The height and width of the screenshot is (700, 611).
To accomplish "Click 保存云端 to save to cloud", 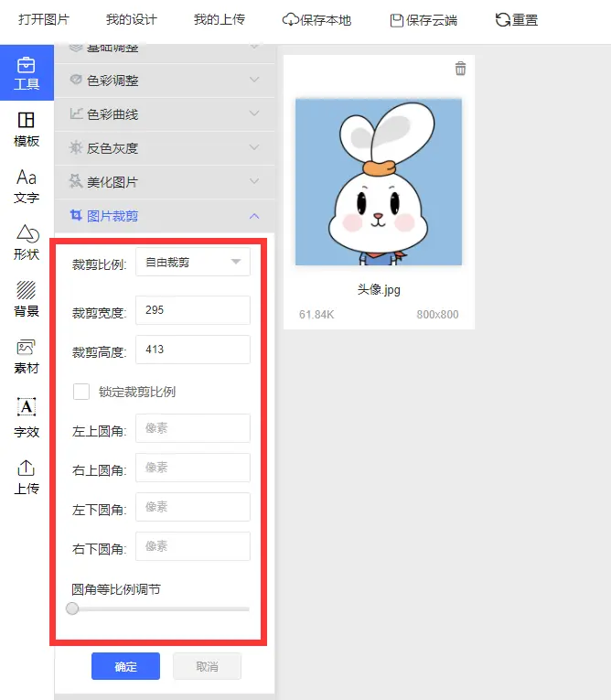I will pyautogui.click(x=423, y=20).
